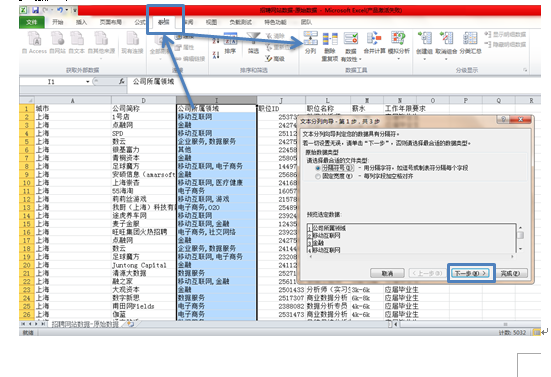551x377 pixels.
Task: Click the 编辑链接 (Edit Links) item
Action: pyautogui.click(x=190, y=59)
